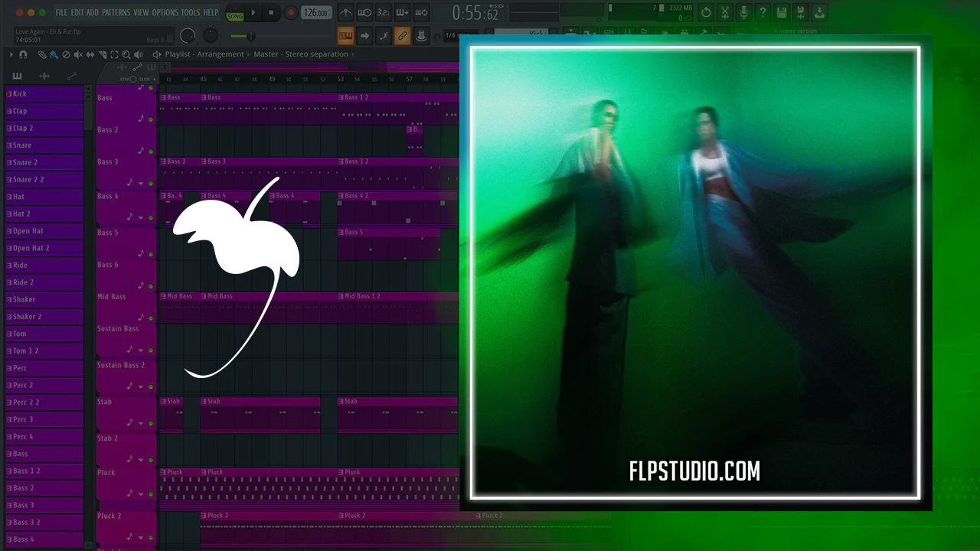Start playback with the play button

253,12
